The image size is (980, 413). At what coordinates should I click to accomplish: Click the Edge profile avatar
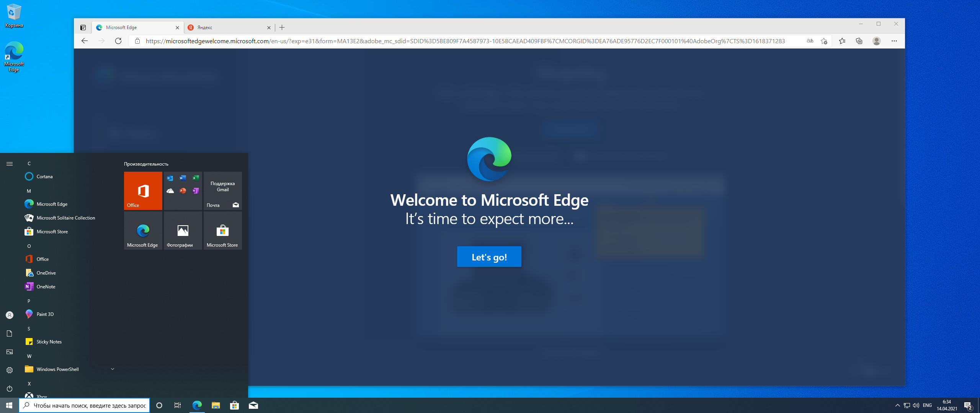(877, 41)
